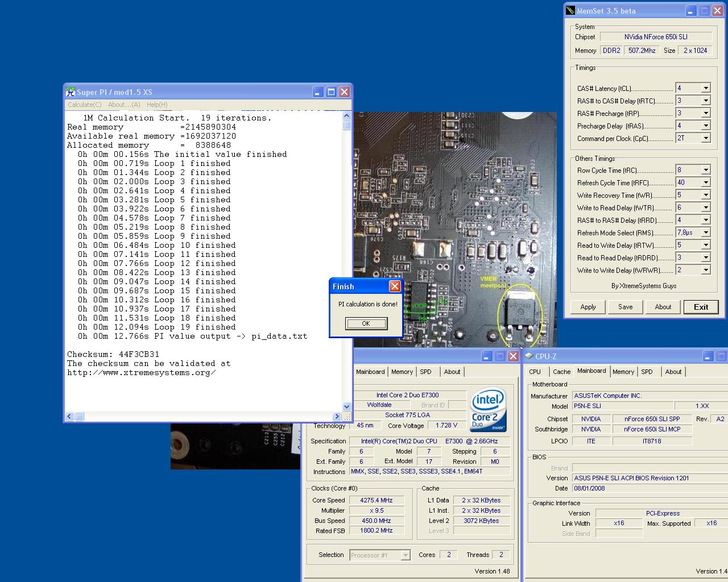This screenshot has height=582, width=728.
Task: Maximize the Super PI window
Action: click(332, 92)
